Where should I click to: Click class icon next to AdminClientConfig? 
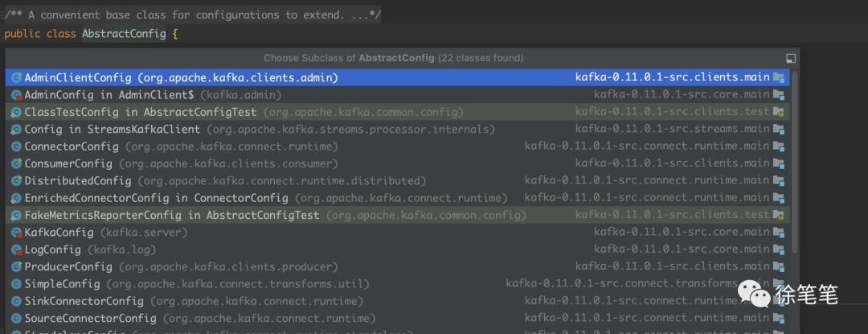pyautogui.click(x=17, y=77)
